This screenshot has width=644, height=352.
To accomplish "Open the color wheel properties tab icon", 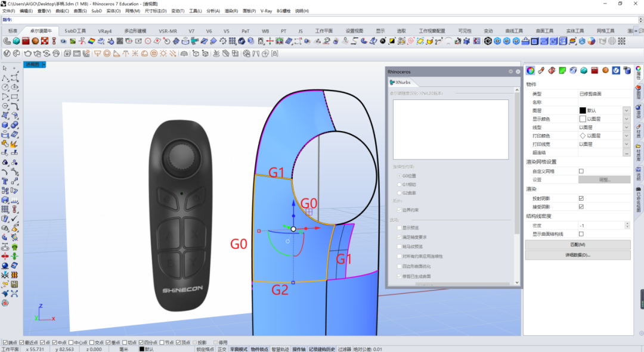I will [530, 70].
